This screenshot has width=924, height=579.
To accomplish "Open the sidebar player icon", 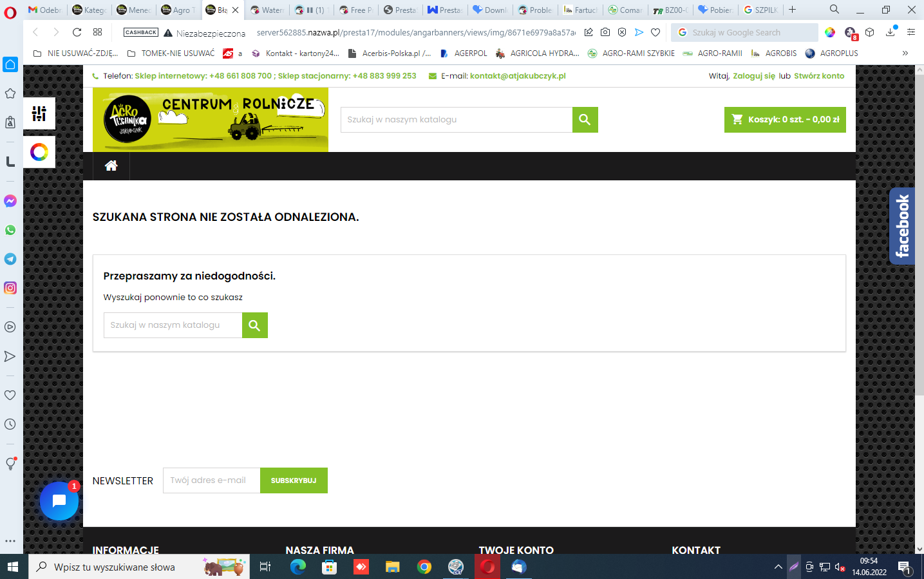I will point(10,327).
